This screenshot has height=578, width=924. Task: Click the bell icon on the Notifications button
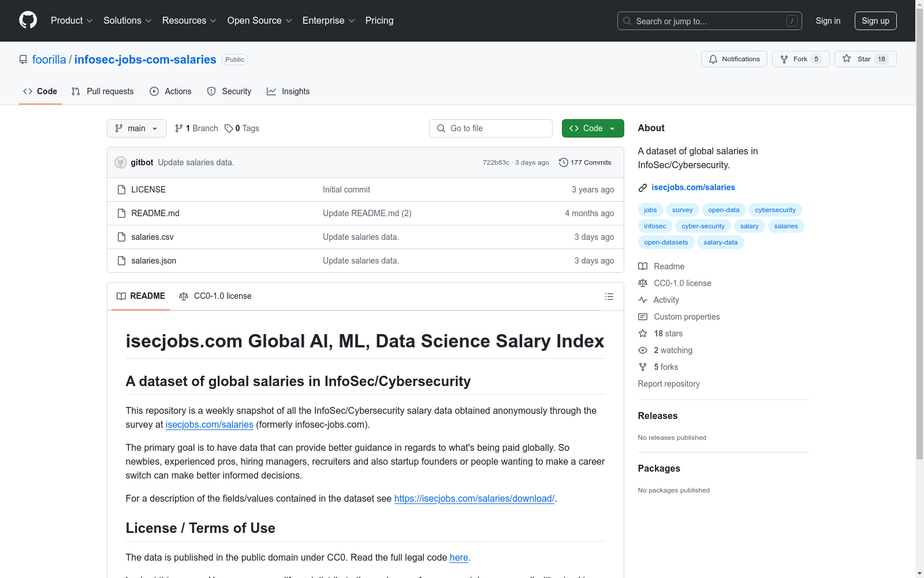(713, 59)
